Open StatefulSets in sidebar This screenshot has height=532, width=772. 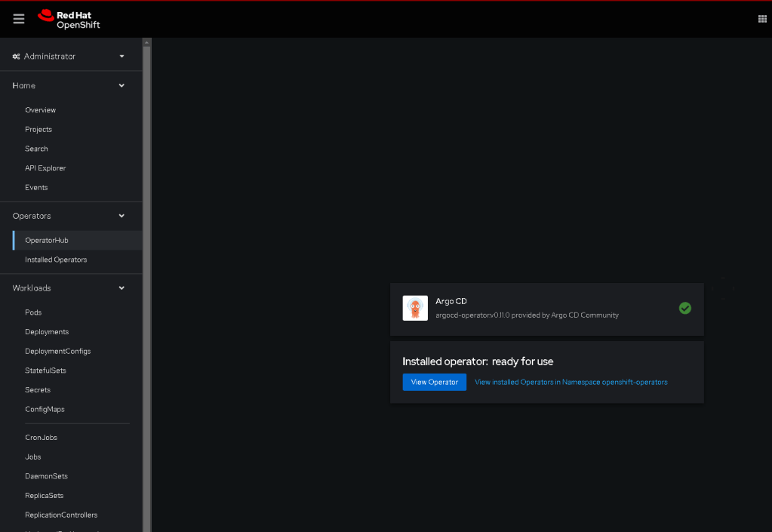click(x=45, y=371)
